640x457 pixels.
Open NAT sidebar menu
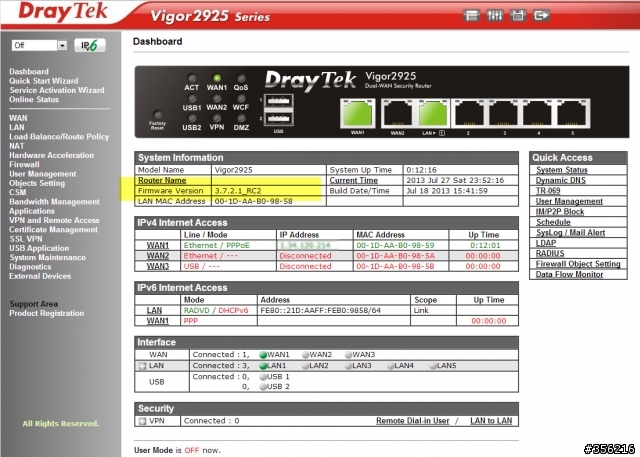pos(17,146)
